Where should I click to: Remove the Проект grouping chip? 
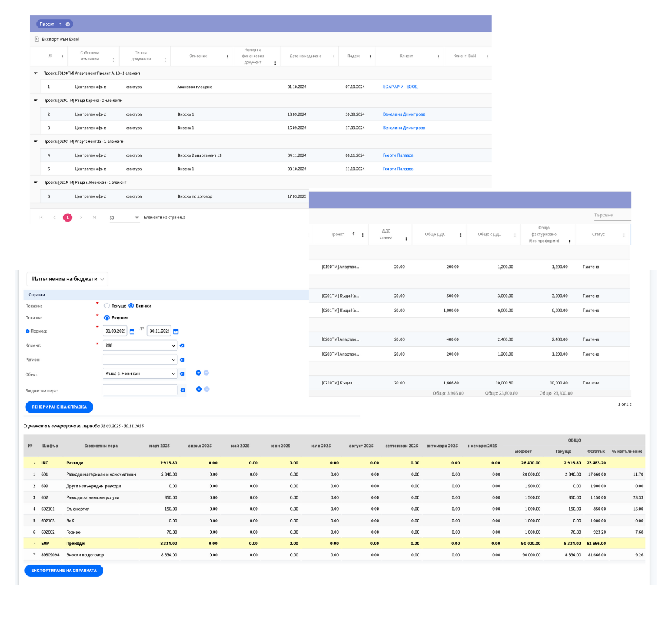pyautogui.click(x=68, y=24)
